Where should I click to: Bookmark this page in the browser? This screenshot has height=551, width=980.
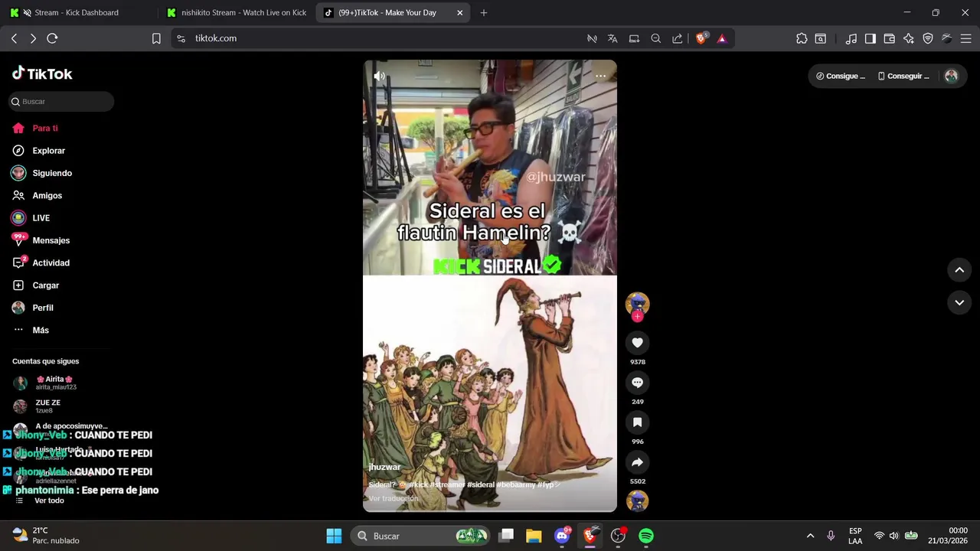156,38
